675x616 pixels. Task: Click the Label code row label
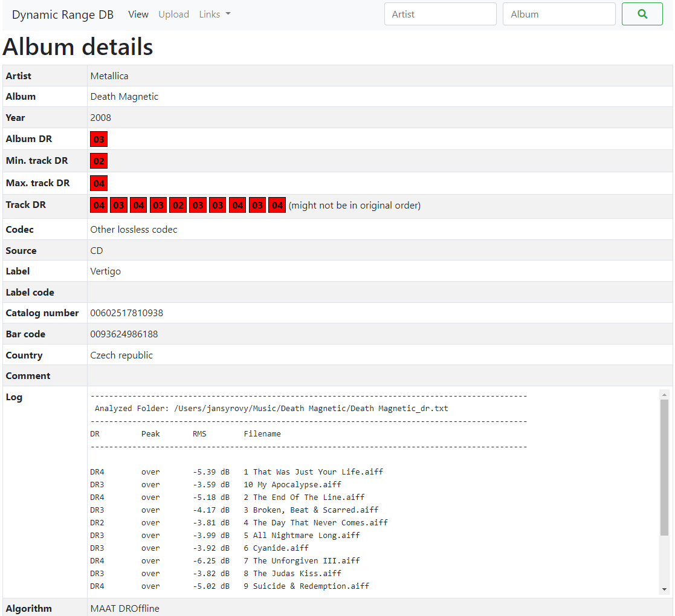30,293
